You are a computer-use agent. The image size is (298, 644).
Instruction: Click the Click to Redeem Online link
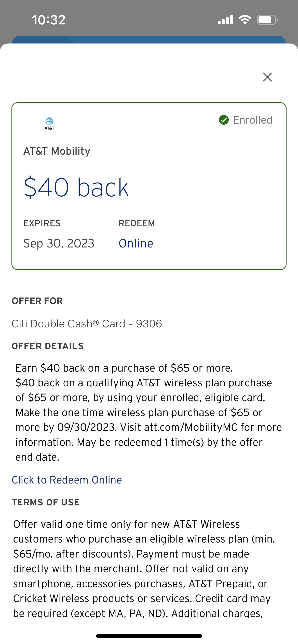click(67, 480)
